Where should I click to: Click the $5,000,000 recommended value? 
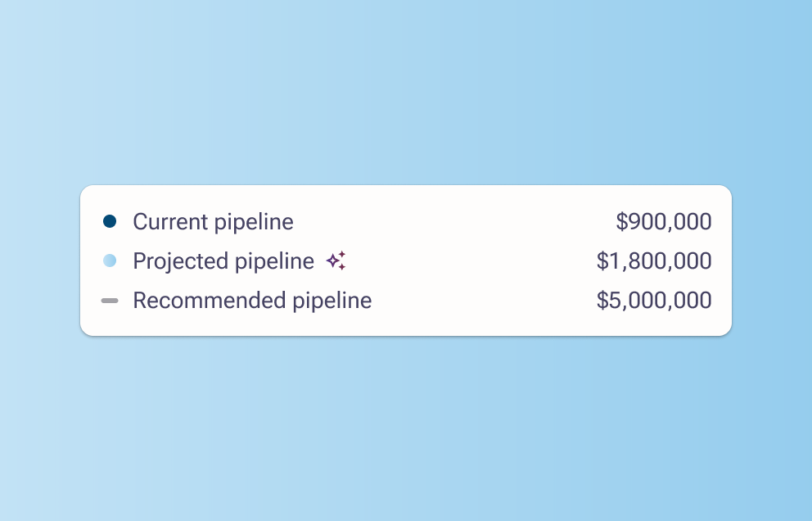pyautogui.click(x=654, y=301)
